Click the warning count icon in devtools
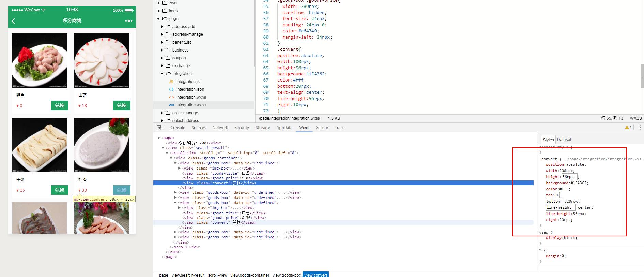Screen dimensions: 644x277 pos(628,127)
